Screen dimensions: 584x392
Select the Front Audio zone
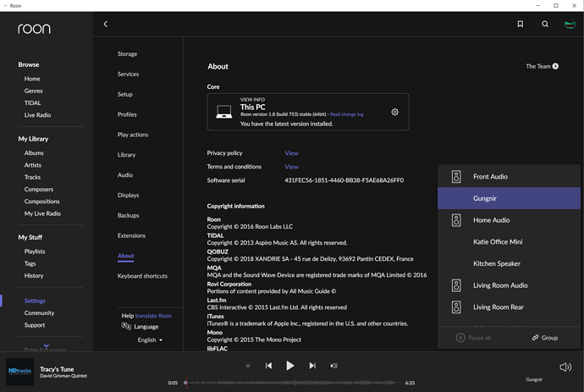pos(509,177)
